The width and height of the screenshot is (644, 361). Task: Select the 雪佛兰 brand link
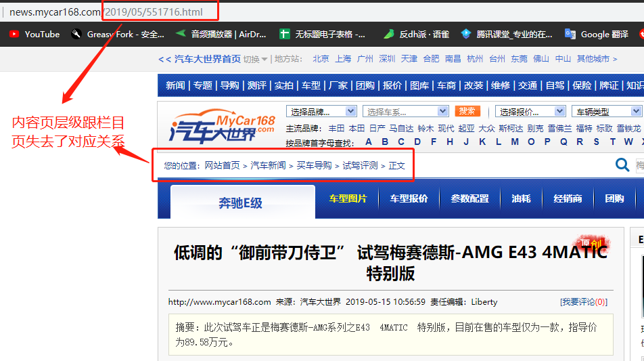pos(559,128)
